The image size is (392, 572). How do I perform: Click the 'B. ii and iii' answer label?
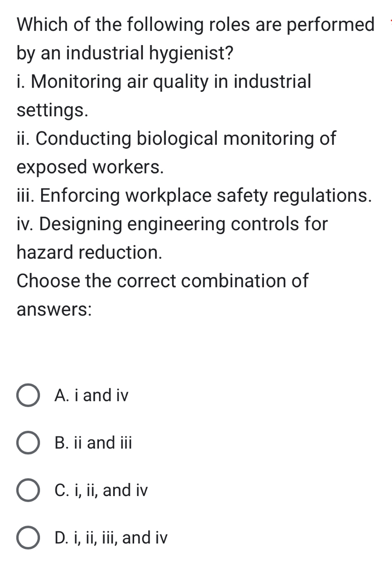pyautogui.click(x=93, y=443)
